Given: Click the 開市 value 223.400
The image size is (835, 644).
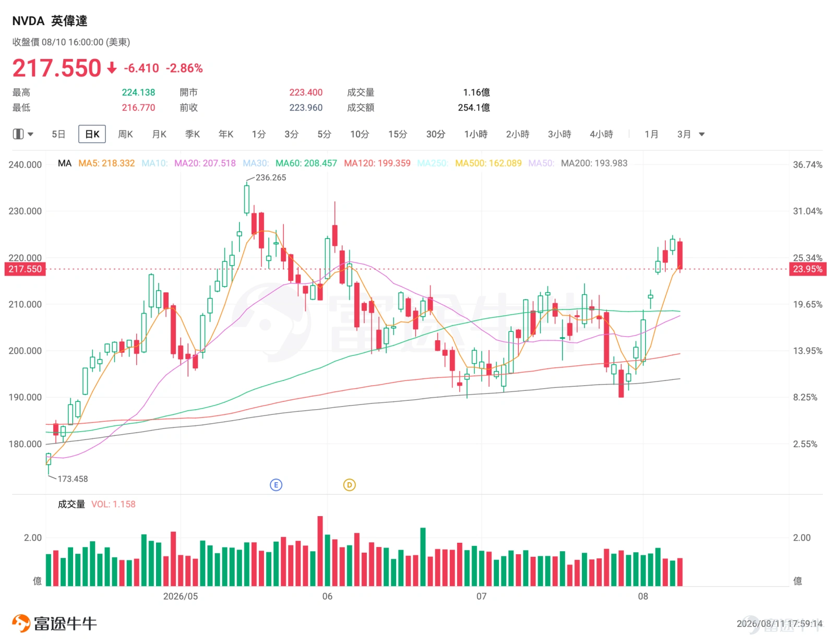Looking at the screenshot, I should point(306,92).
